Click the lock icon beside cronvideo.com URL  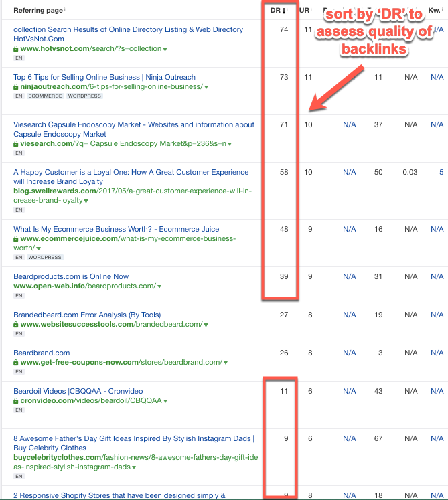16,401
